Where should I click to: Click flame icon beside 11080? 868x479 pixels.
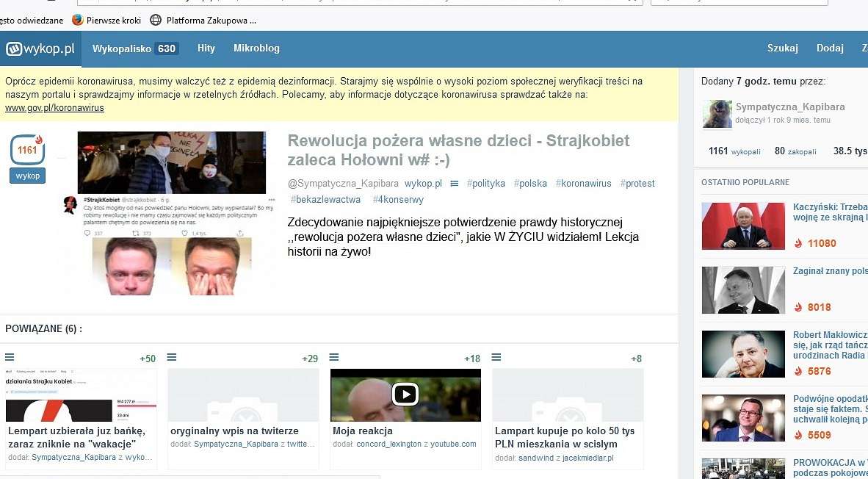pos(798,243)
